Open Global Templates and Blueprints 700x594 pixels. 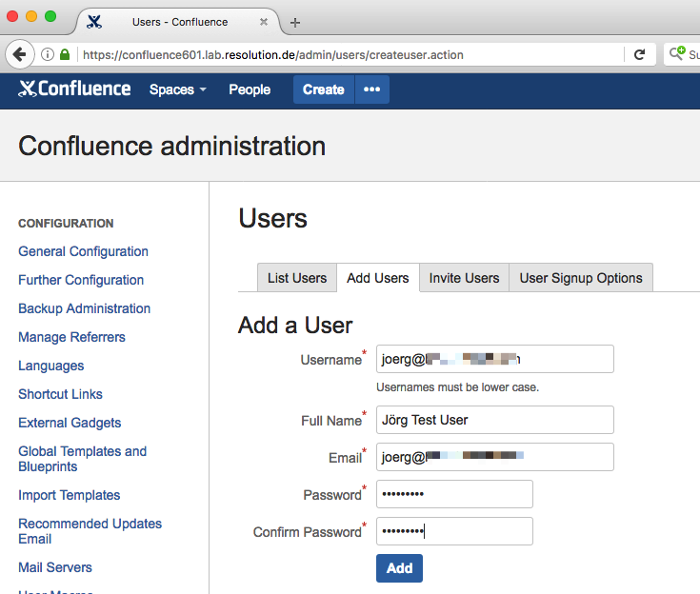[82, 459]
